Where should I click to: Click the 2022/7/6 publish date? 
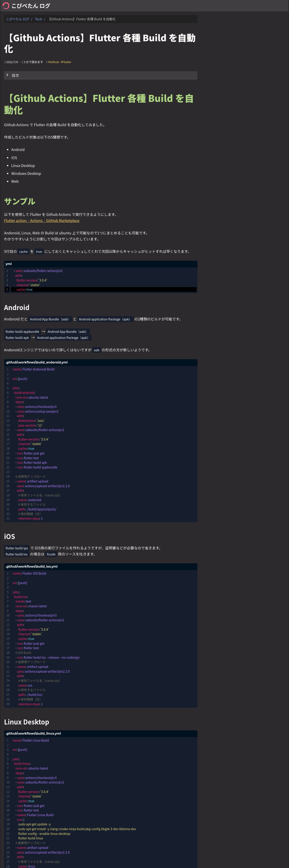pos(12,62)
